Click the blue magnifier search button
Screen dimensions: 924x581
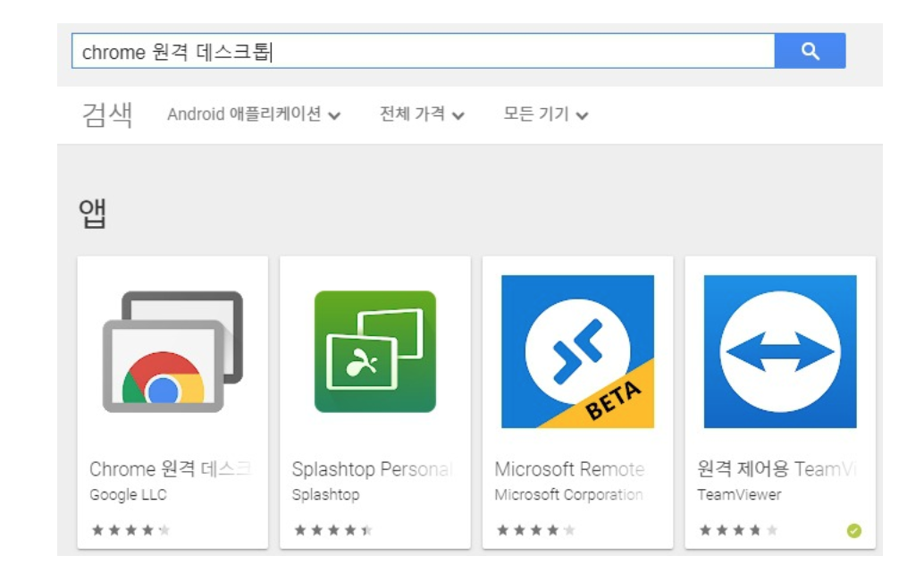[x=811, y=51]
